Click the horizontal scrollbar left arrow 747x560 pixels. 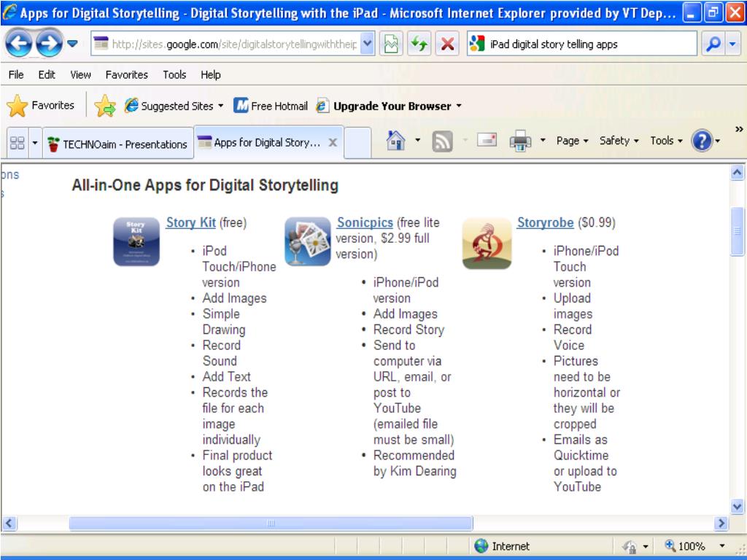[x=9, y=524]
